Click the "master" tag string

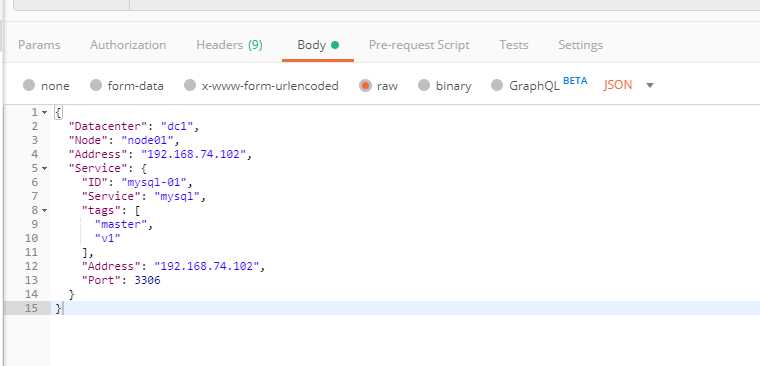(121, 224)
